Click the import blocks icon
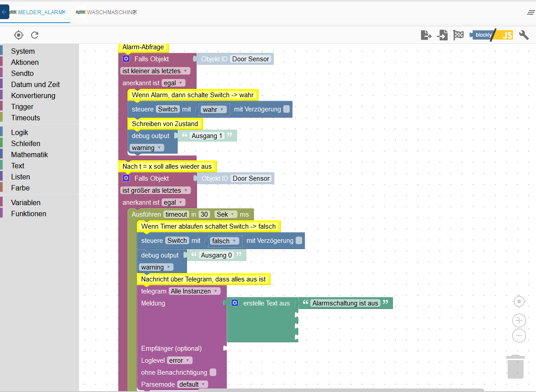This screenshot has height=392, width=536. pos(442,35)
